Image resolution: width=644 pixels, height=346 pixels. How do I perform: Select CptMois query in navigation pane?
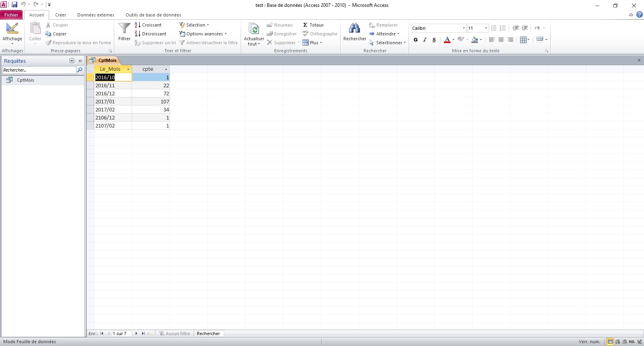[43, 80]
